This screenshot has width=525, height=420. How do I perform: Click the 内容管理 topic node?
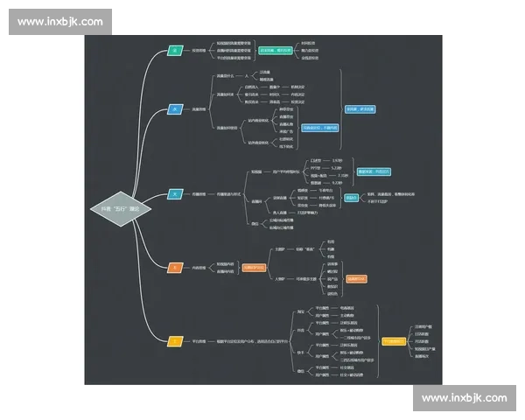tap(199, 266)
